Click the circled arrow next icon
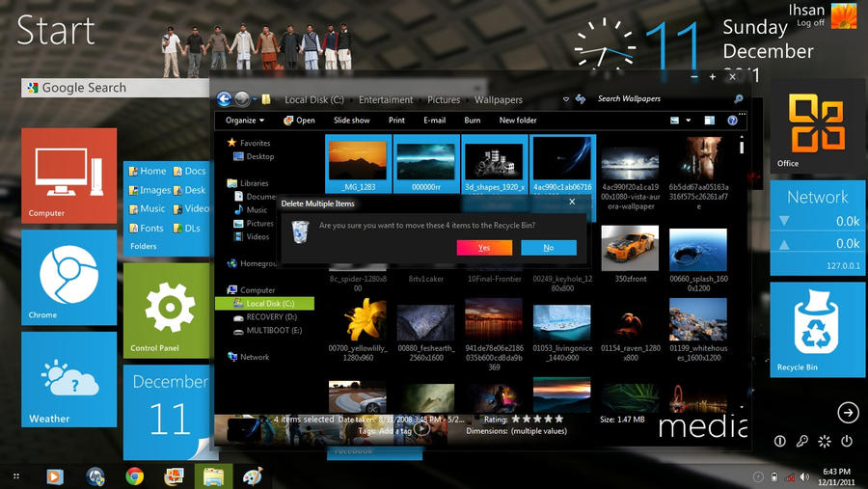868x489 pixels. [x=848, y=412]
